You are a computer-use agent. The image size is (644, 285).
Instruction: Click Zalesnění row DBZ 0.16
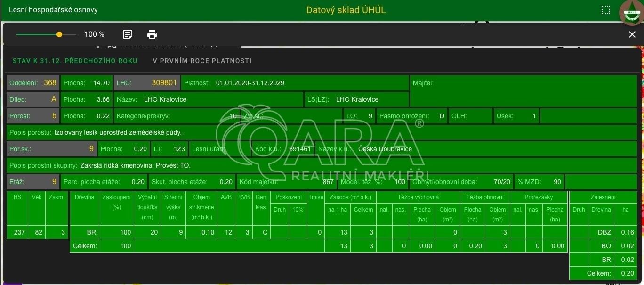[603, 232]
